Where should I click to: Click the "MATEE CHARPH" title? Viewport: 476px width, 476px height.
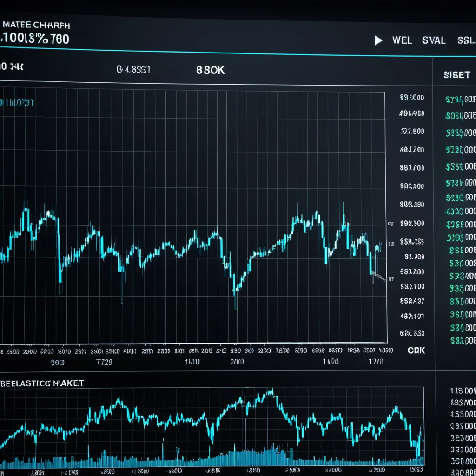pos(36,25)
